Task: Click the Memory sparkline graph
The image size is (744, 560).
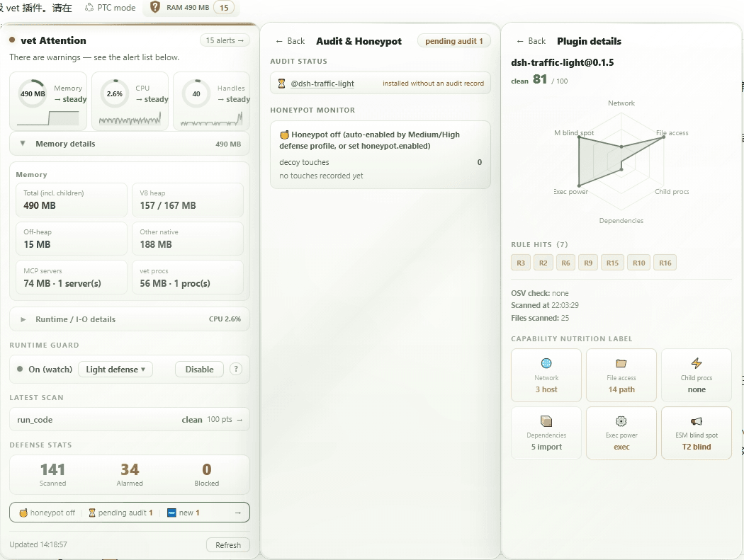Action: tap(48, 118)
